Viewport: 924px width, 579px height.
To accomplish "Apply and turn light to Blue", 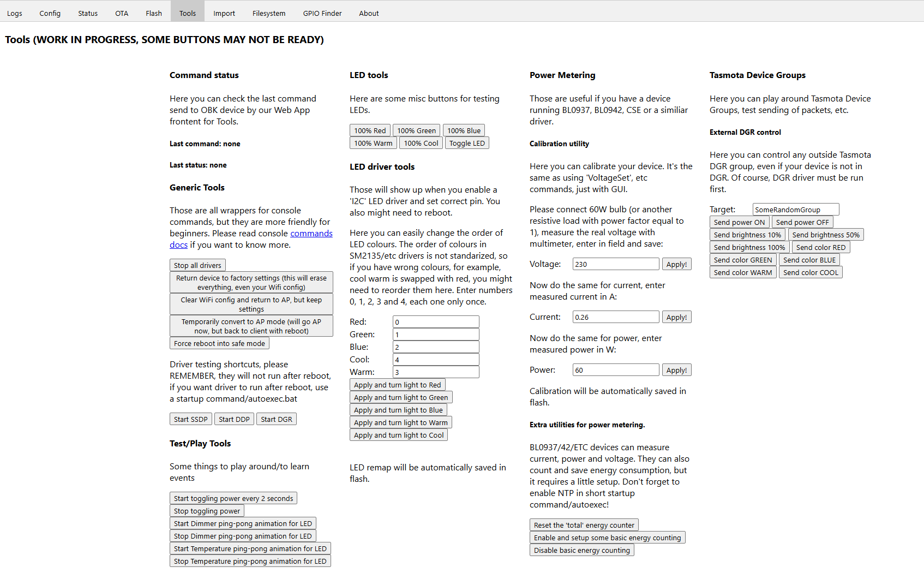I will [x=398, y=410].
